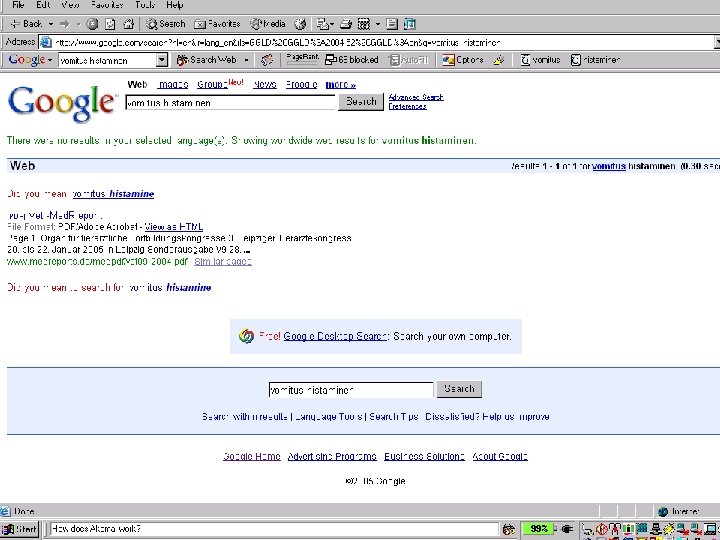Click the Search Tips link
Viewport: 720px width, 540px height.
(394, 417)
